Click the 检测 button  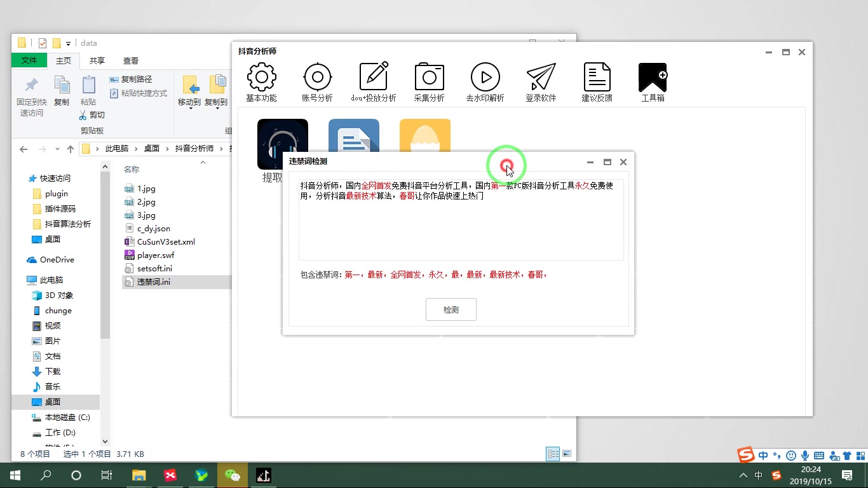[x=451, y=309]
